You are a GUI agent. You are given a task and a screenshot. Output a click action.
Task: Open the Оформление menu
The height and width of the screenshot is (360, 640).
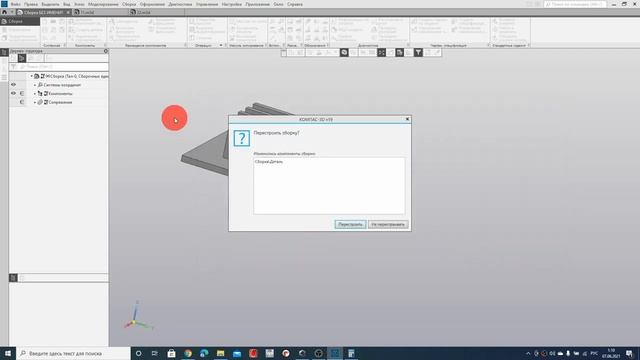(x=152, y=4)
